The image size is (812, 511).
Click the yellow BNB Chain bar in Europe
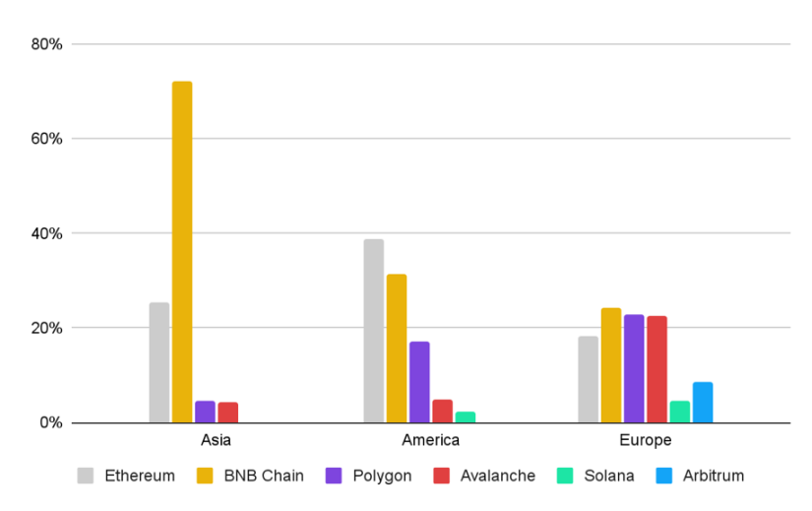pos(611,365)
